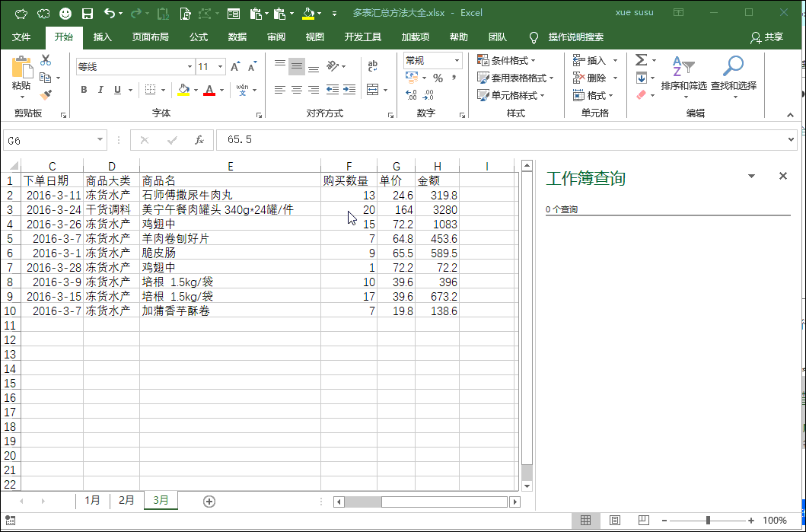806x532 pixels.
Task: Click the Paste clipboard icon
Action: (x=21, y=67)
